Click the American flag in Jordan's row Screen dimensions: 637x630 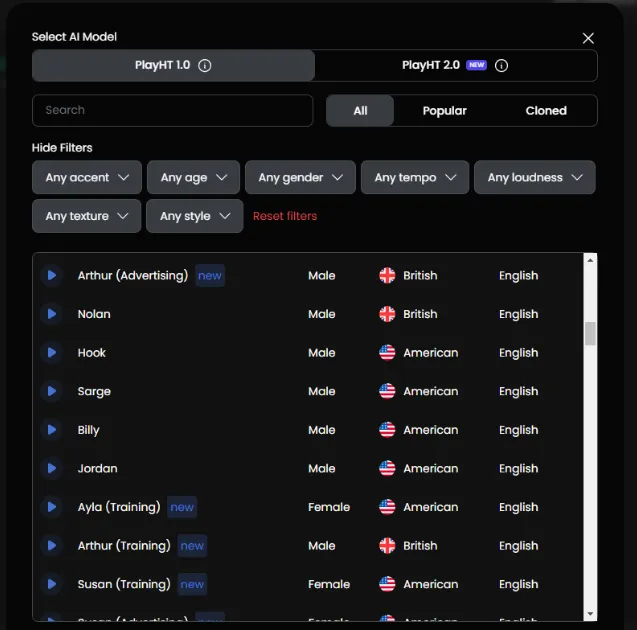click(x=387, y=468)
